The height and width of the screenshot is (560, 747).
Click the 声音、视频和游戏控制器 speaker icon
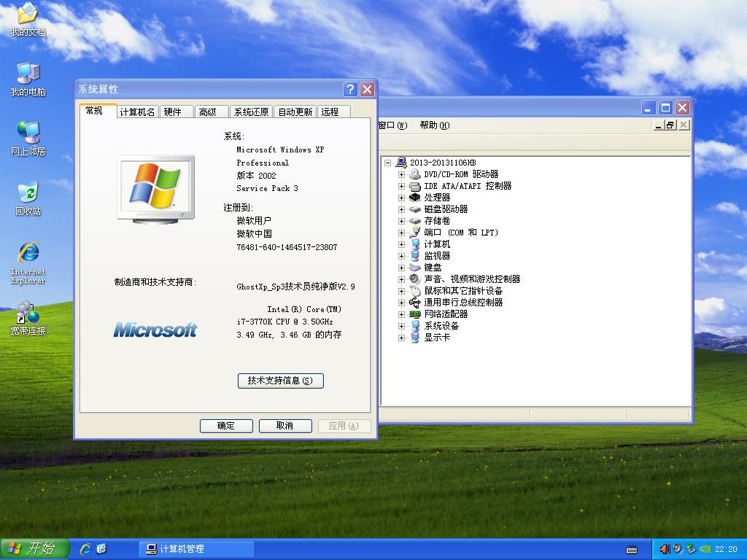415,279
